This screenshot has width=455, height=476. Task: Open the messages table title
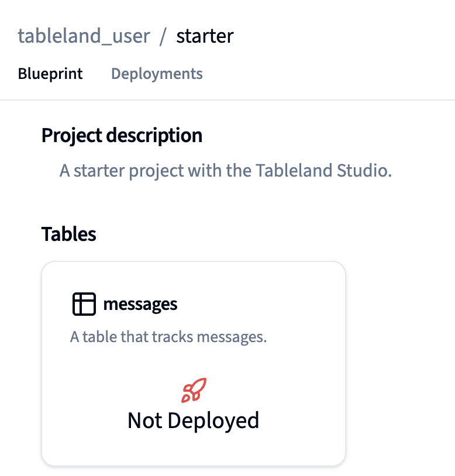coord(140,304)
